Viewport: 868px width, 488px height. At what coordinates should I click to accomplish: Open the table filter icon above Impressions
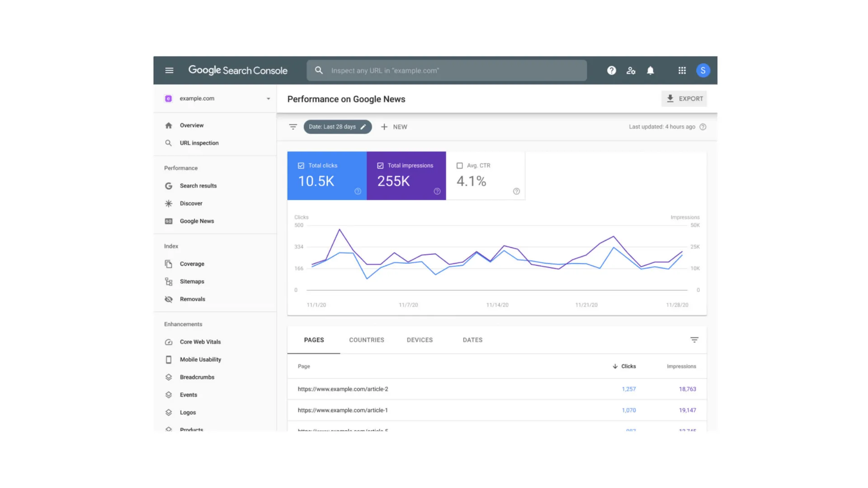[694, 340]
